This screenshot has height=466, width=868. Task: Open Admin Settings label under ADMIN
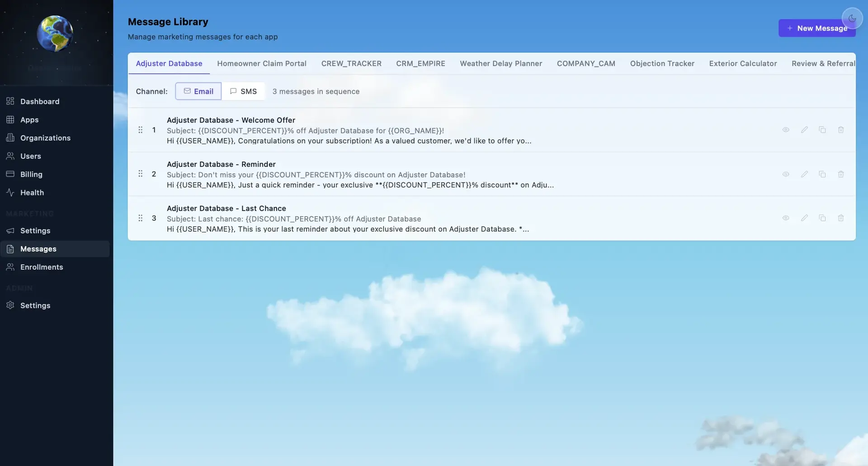(x=35, y=305)
